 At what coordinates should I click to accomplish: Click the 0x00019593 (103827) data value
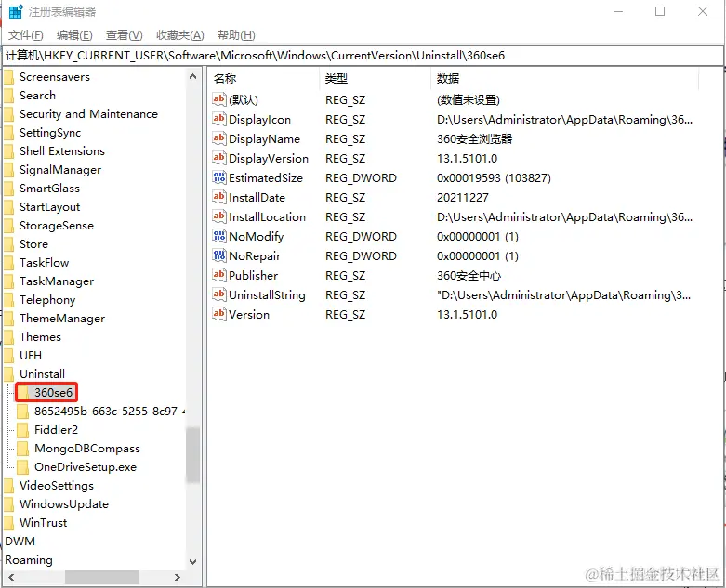pos(494,177)
